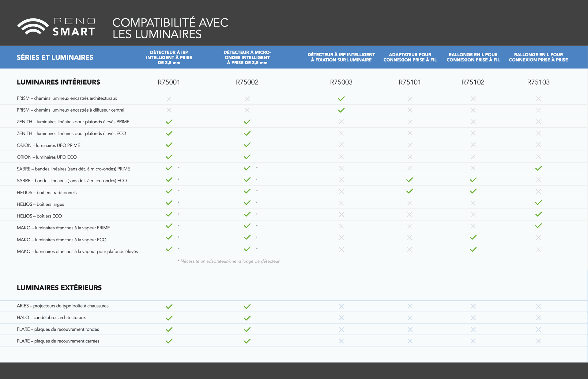Click the R75003 checkmark for PRISM architecturaux row
The image size is (588, 379).
pyautogui.click(x=341, y=99)
